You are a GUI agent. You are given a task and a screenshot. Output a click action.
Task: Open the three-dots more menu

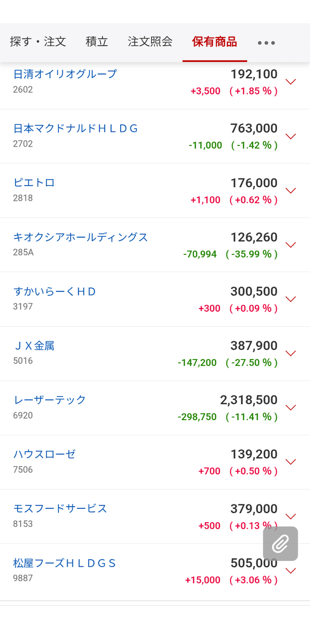tap(266, 43)
